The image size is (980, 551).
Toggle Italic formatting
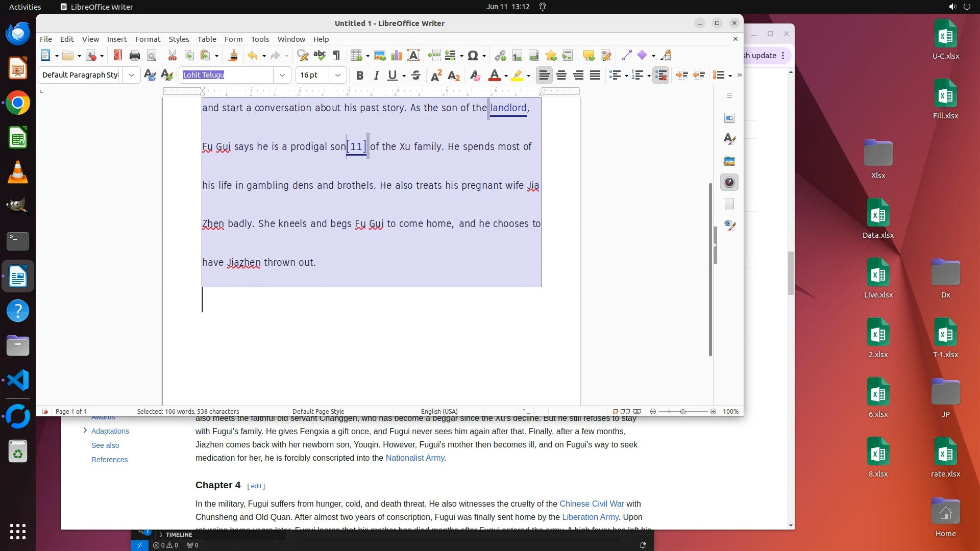[x=377, y=76]
